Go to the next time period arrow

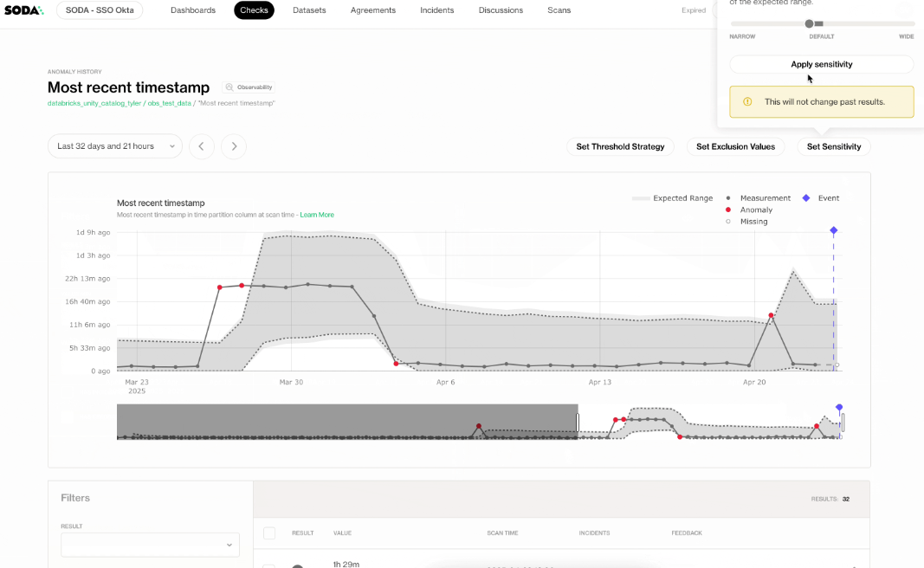click(x=234, y=146)
